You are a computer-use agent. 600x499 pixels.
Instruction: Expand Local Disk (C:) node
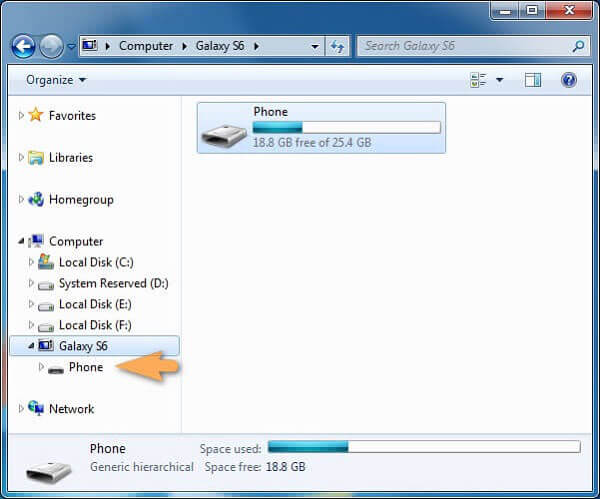tap(31, 262)
